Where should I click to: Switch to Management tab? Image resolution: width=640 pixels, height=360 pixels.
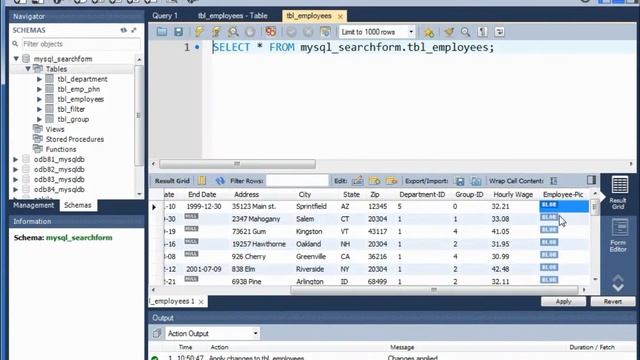pos(33,205)
